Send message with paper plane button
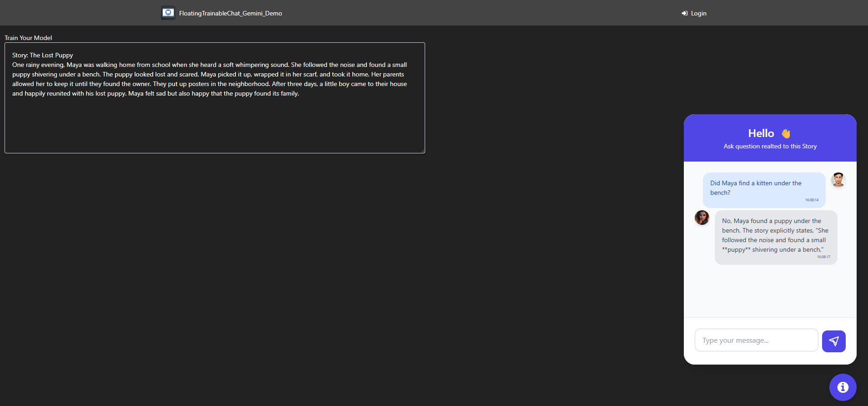The image size is (868, 406). tap(833, 341)
